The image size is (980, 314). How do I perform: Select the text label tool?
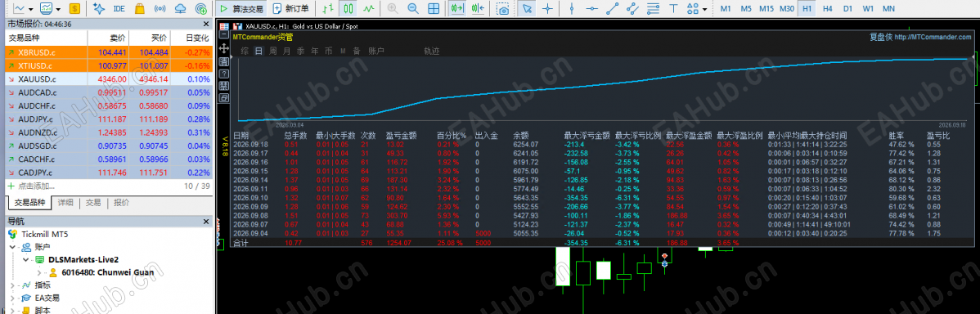point(673,9)
